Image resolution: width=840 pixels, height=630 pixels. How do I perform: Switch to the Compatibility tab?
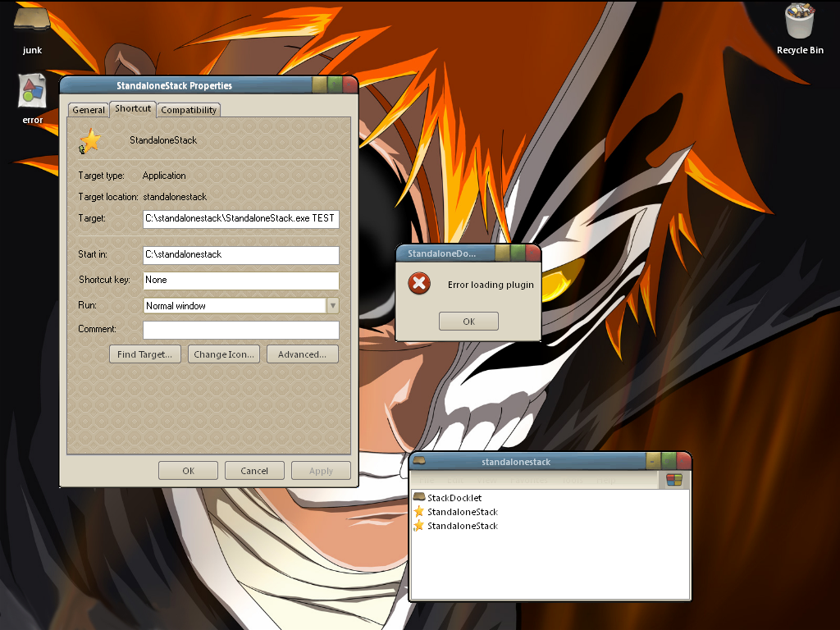click(x=189, y=110)
